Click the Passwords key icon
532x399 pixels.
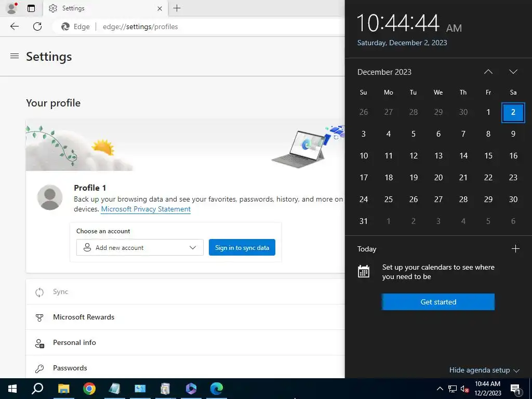(39, 368)
